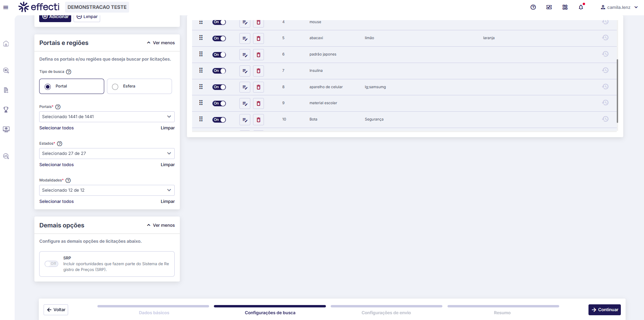Screen dimensions: 644x320
Task: Click tooltip icon next to 'Tipo de busca'
Action: coord(68,72)
